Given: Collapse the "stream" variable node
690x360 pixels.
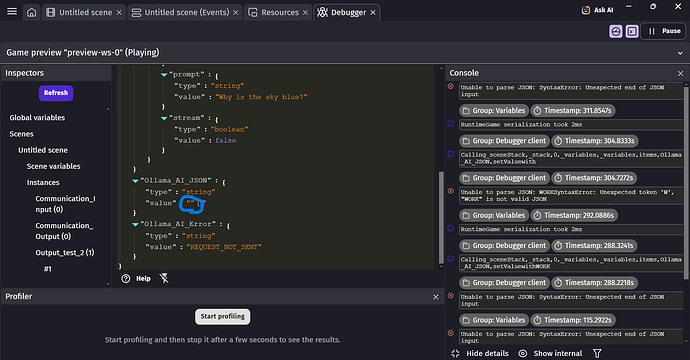Looking at the screenshot, I should coord(164,118).
